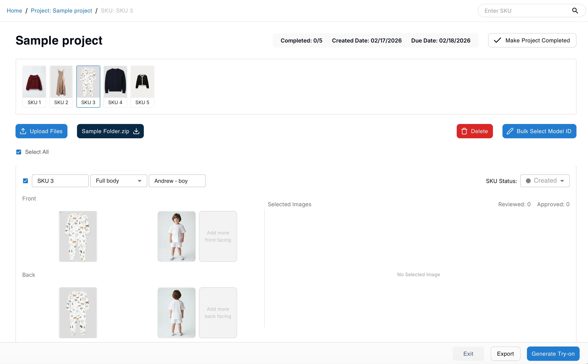Select the SKU 1 red cardigan thumbnail

point(34,82)
